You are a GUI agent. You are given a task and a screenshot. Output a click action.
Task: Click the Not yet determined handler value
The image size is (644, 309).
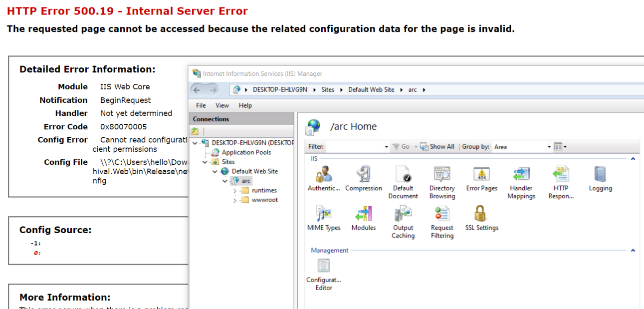click(x=136, y=113)
